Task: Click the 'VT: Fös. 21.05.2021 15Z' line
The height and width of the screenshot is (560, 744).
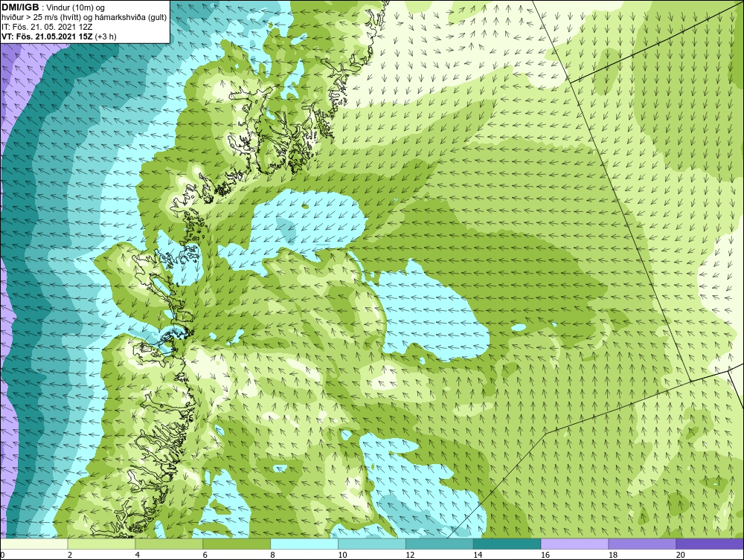Action: [48, 36]
